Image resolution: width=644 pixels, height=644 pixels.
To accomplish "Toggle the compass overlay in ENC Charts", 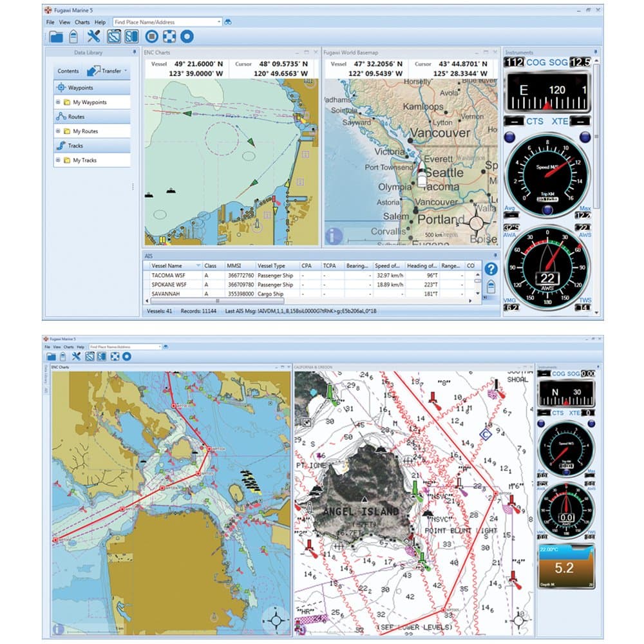I will [276, 620].
